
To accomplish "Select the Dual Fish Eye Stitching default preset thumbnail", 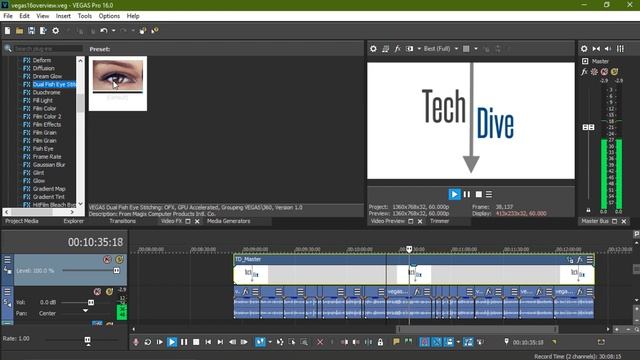I will [x=118, y=83].
